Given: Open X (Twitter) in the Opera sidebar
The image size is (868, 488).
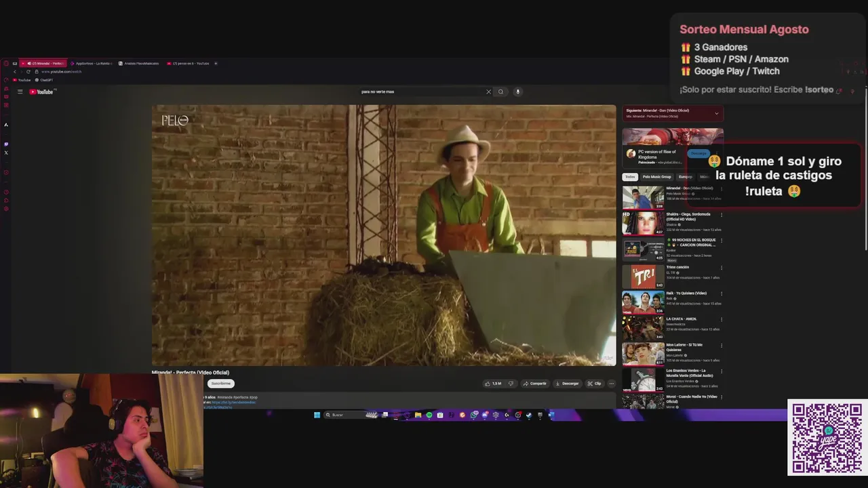Looking at the screenshot, I should point(6,152).
